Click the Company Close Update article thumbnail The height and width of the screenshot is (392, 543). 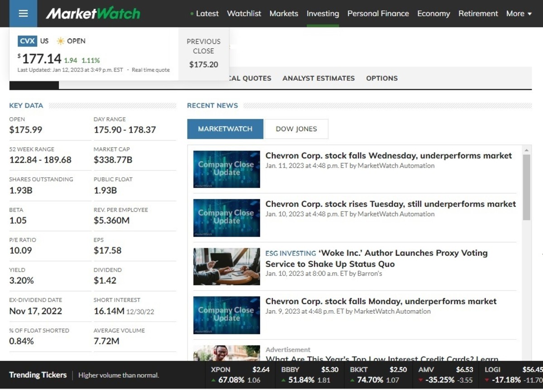coord(226,169)
